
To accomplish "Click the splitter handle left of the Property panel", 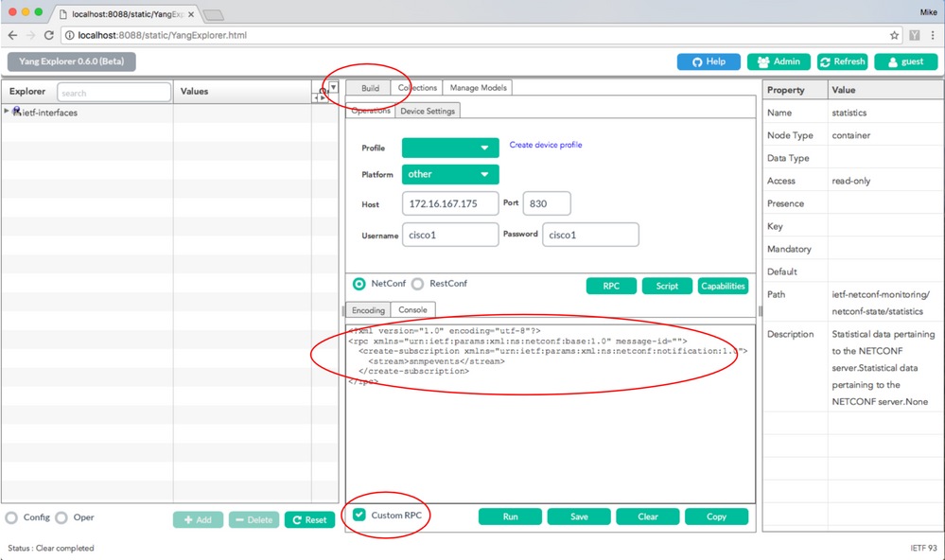I will tap(760, 311).
